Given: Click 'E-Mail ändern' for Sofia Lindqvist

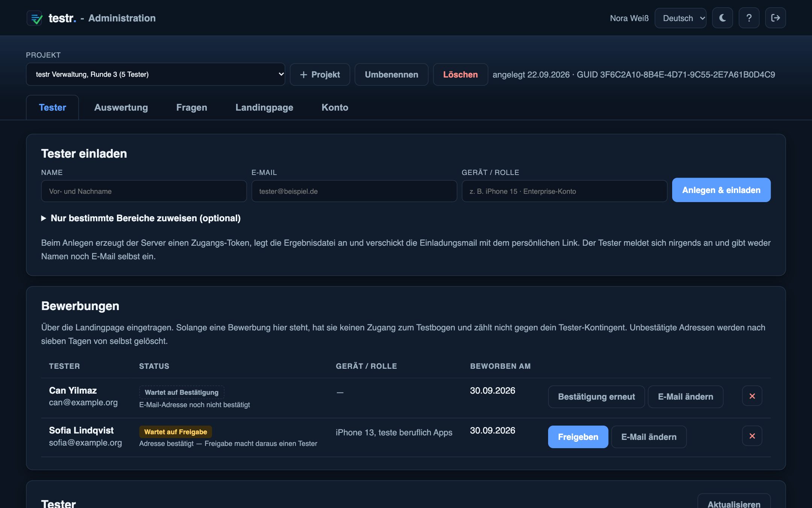Looking at the screenshot, I should click(649, 437).
